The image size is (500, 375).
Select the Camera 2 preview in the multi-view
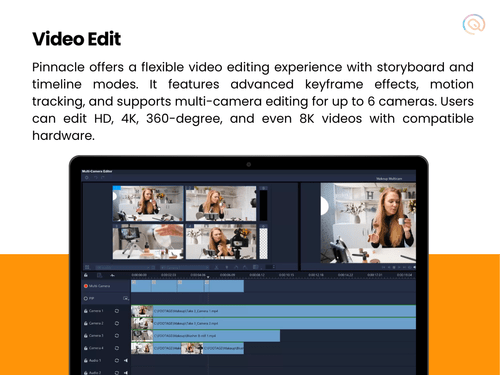point(221,203)
